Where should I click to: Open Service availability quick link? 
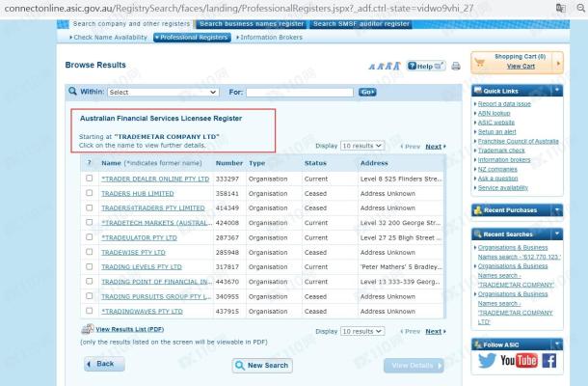click(503, 188)
